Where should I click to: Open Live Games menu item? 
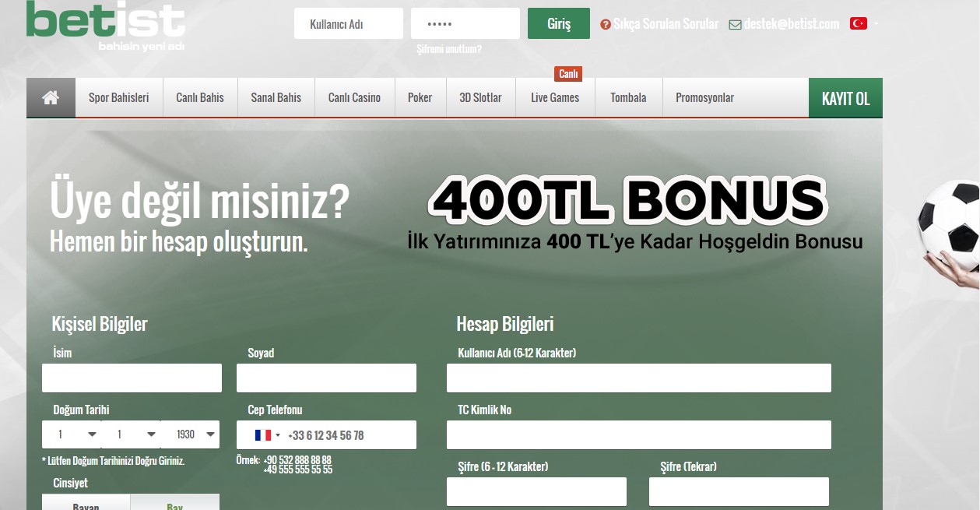pos(555,97)
